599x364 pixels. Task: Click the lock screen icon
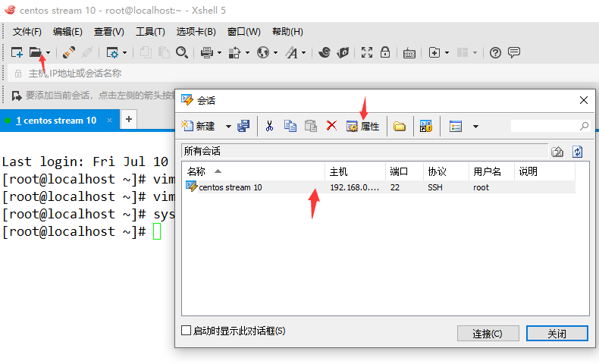[385, 52]
